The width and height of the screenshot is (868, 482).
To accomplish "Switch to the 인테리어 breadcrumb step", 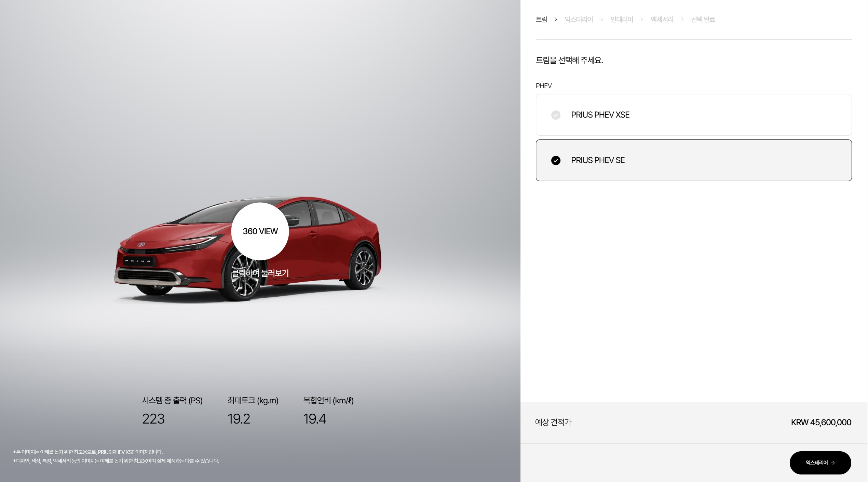I will coord(622,19).
